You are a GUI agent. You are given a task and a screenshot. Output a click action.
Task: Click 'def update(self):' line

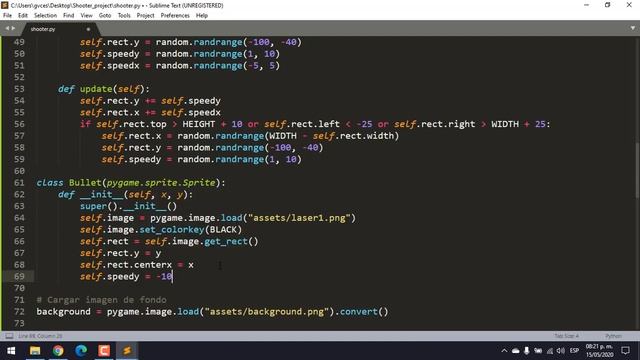104,89
